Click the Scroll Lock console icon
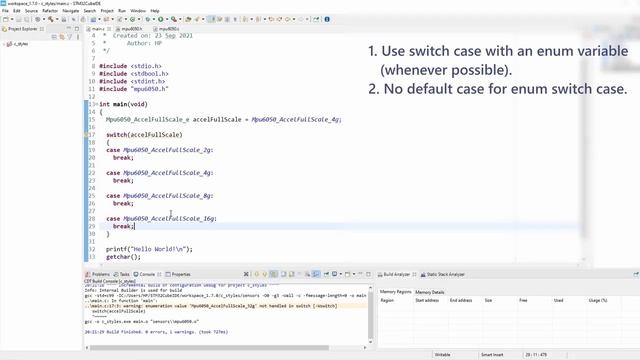 pos(307,274)
